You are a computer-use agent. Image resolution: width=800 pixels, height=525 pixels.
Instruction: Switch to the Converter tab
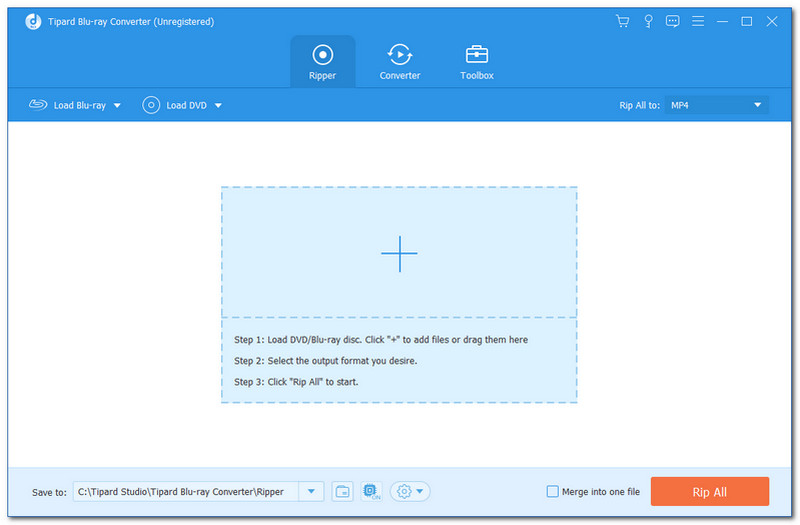(400, 62)
